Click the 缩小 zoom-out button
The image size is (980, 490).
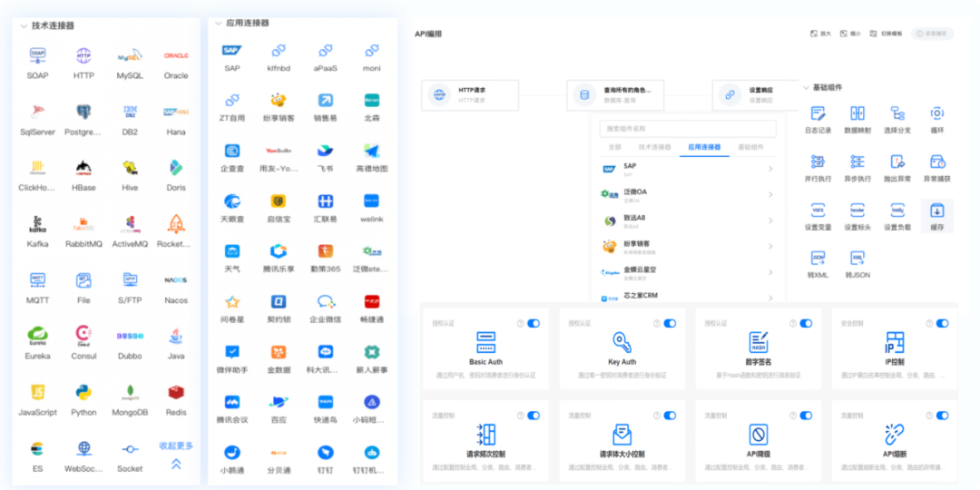pyautogui.click(x=850, y=34)
